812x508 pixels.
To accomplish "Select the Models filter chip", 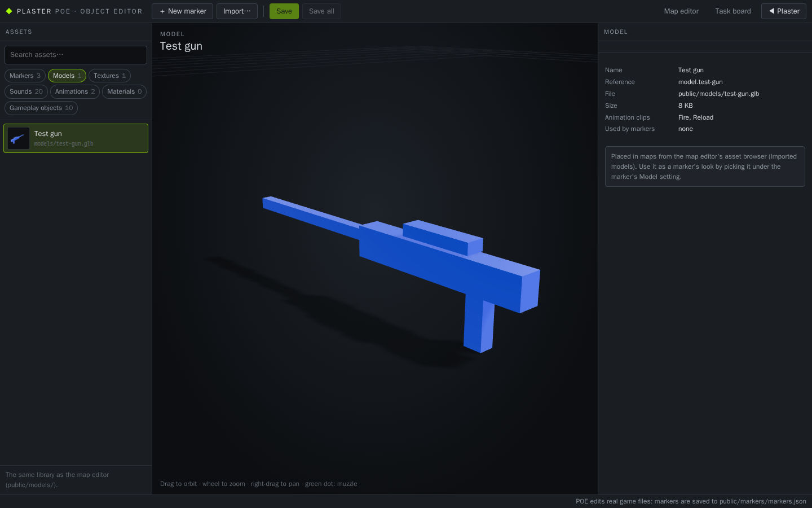I will (67, 76).
